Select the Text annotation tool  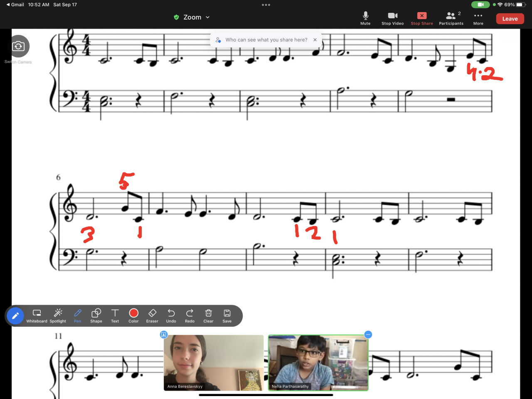115,316
